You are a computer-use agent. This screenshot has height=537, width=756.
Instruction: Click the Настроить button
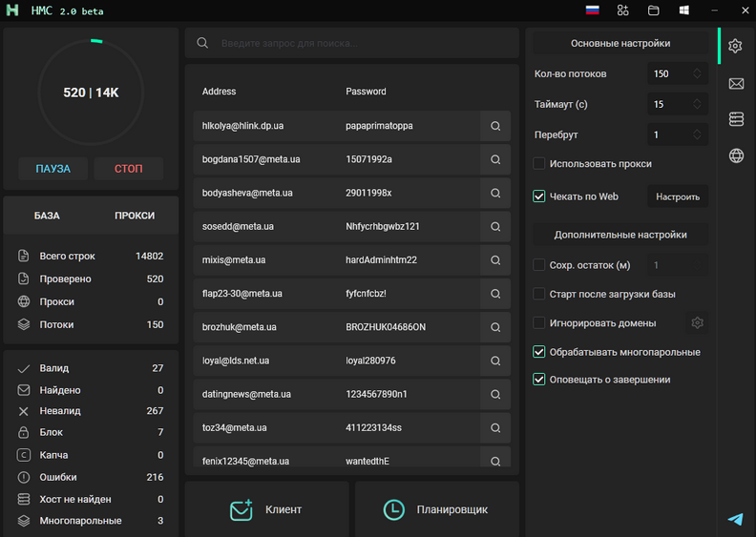click(x=678, y=196)
